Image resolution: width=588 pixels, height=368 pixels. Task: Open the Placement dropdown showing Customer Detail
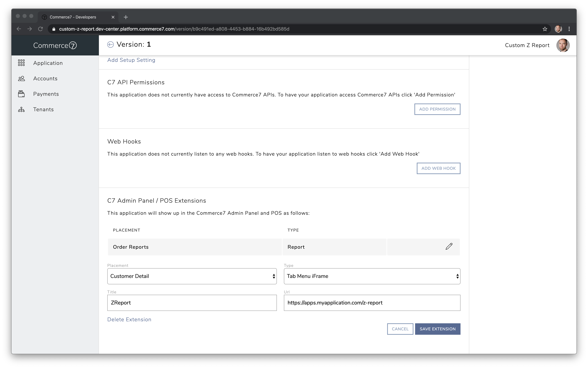coord(192,276)
